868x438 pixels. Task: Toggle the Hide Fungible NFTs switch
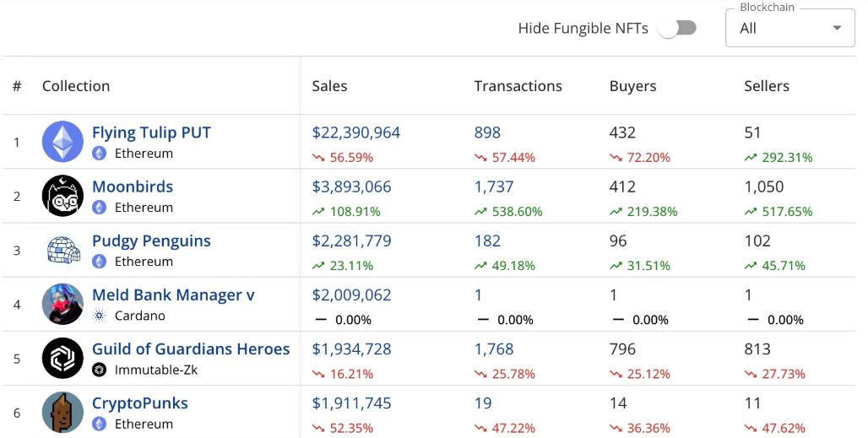pyautogui.click(x=678, y=28)
